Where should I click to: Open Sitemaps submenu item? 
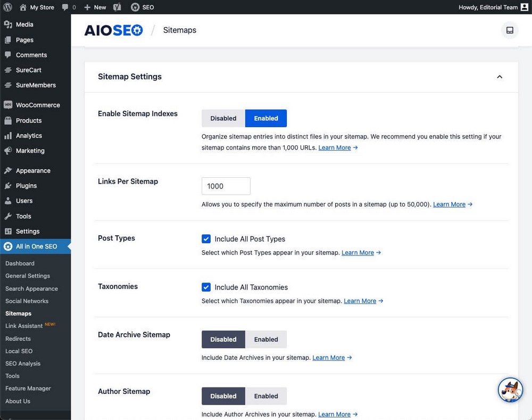[x=18, y=314]
